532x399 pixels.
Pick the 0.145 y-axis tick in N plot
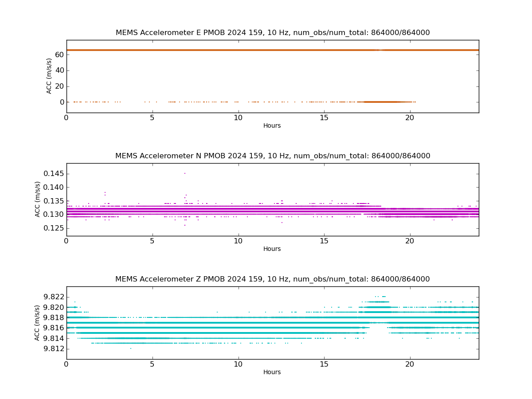click(x=54, y=173)
